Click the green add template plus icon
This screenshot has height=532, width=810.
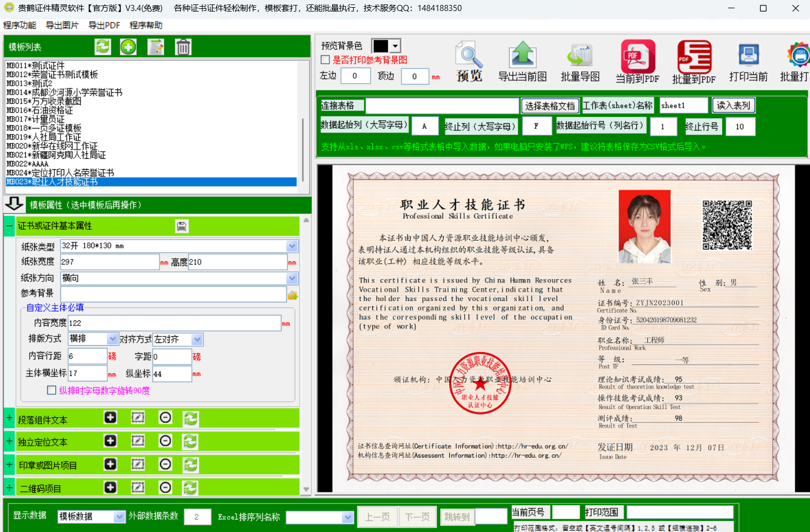128,47
